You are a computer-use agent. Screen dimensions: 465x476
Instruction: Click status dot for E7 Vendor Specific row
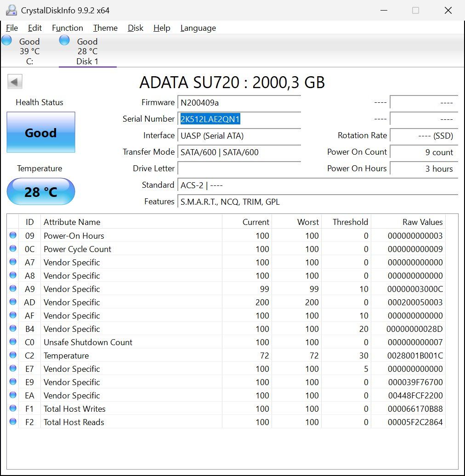click(x=13, y=369)
